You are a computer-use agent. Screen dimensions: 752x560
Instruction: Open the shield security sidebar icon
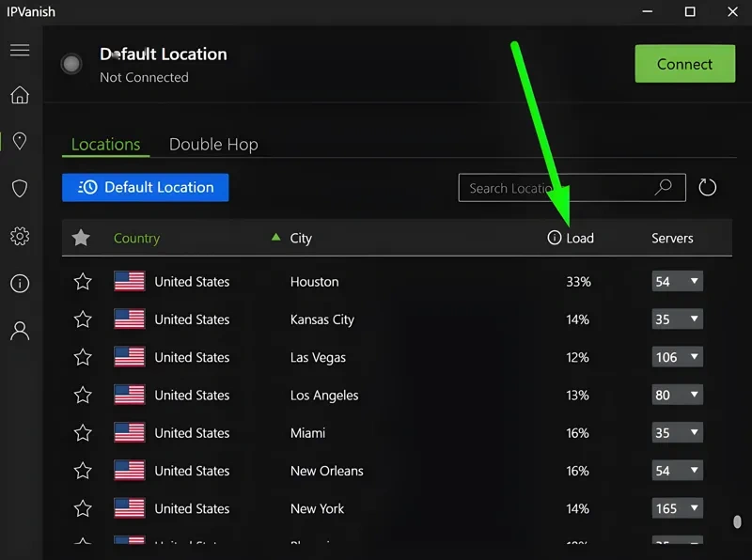pos(20,189)
